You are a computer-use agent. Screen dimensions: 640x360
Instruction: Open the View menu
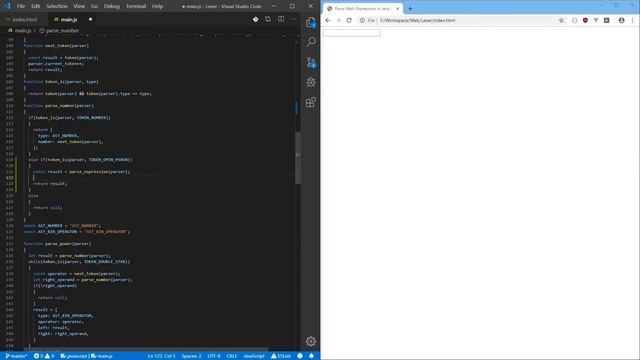pos(79,6)
